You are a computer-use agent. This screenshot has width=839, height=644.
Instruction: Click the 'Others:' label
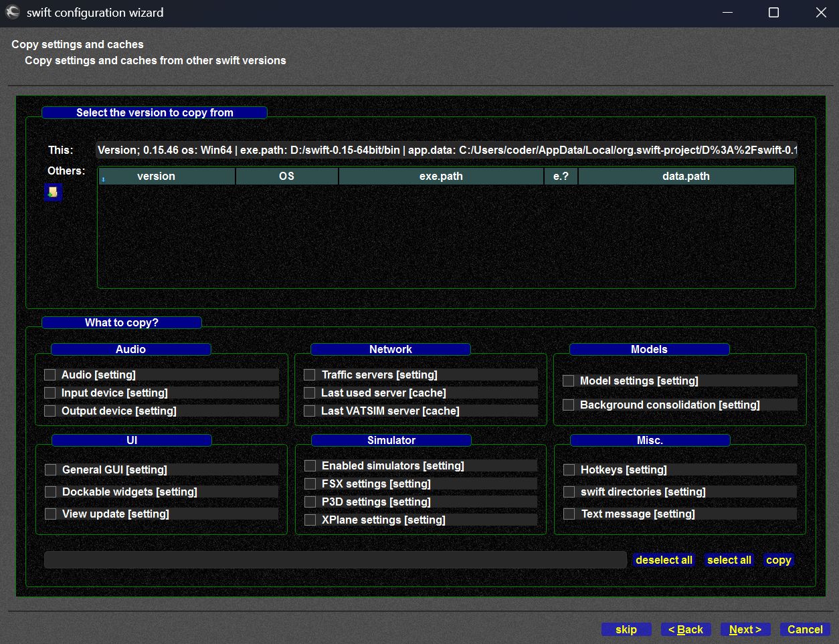pos(66,171)
